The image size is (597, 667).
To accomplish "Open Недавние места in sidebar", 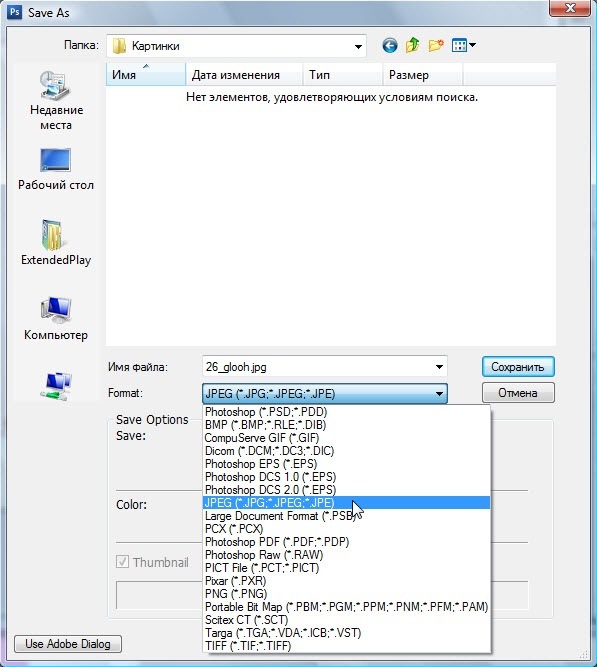I will pyautogui.click(x=56, y=101).
